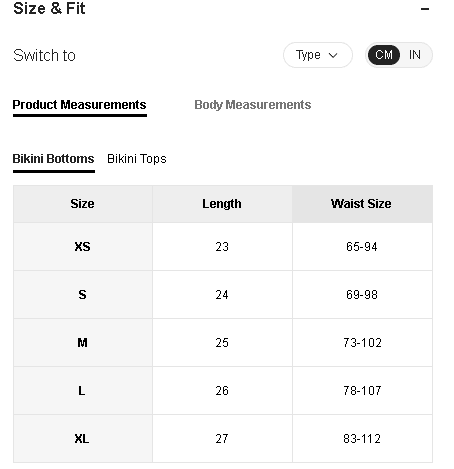Click the Switch to label
The height and width of the screenshot is (469, 454).
44,55
